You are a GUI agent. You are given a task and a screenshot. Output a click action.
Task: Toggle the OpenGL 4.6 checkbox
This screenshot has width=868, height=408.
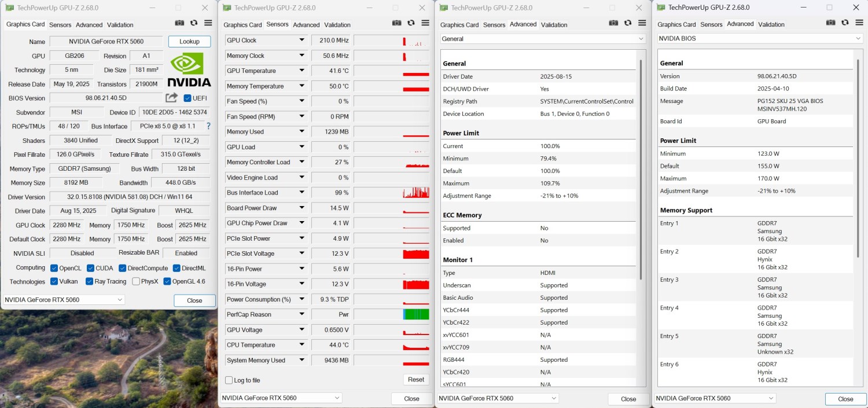point(167,281)
